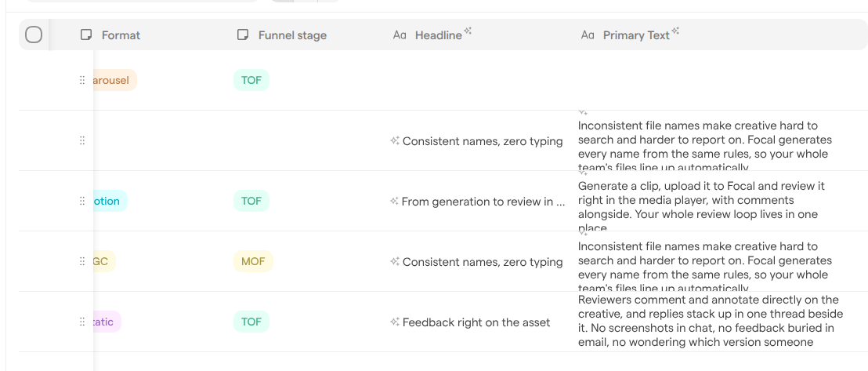Click the MOF funnel stage tag
This screenshot has width=868, height=371.
(x=253, y=261)
